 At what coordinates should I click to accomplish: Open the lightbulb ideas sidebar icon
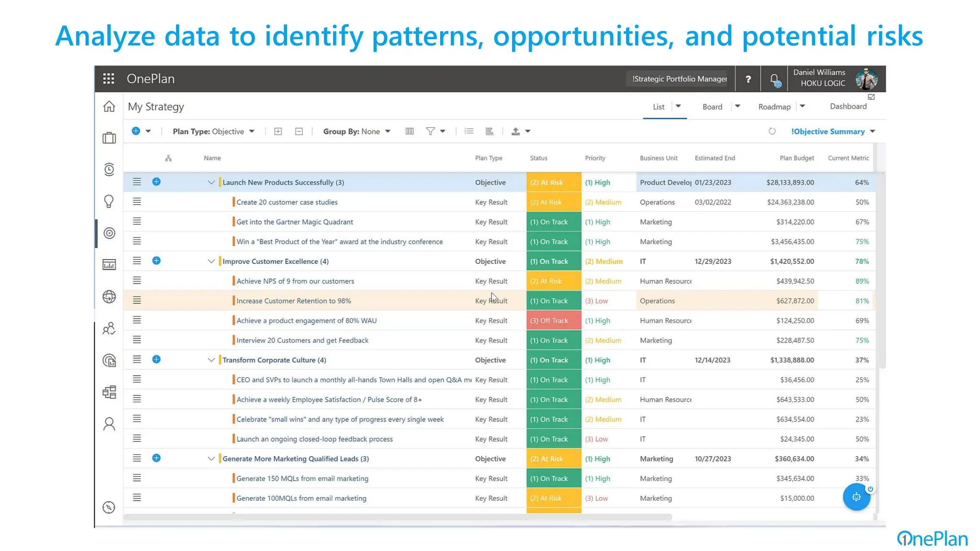click(x=109, y=201)
